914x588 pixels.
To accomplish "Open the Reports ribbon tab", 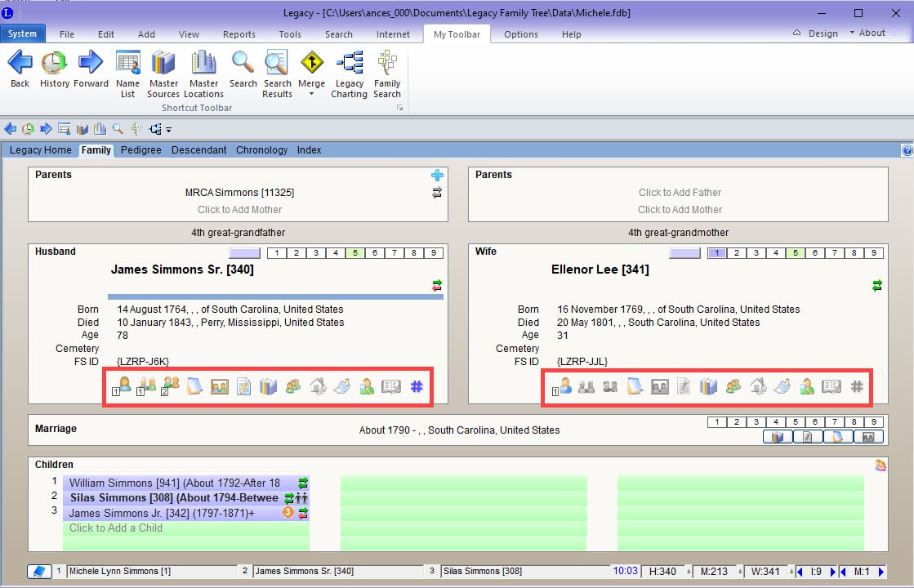I will [x=239, y=34].
